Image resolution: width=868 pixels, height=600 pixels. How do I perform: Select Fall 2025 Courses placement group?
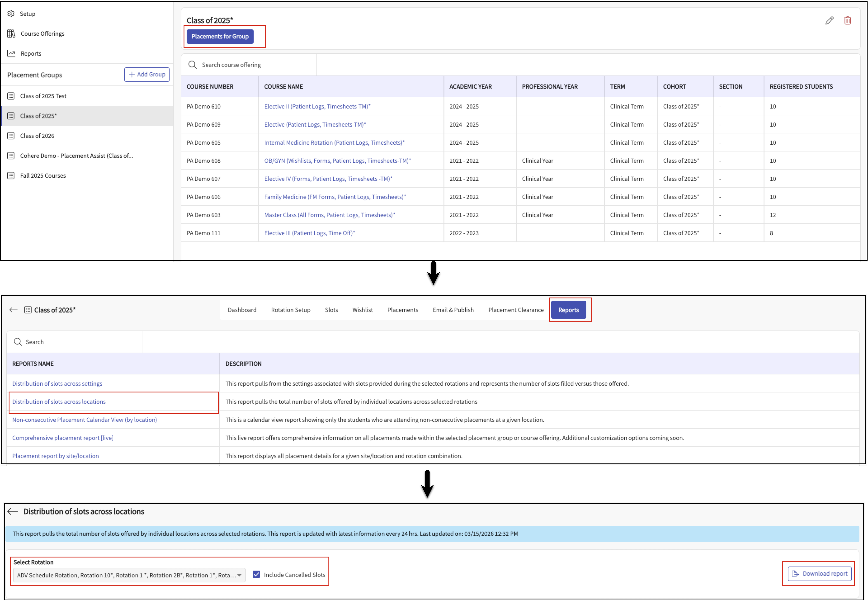(43, 176)
